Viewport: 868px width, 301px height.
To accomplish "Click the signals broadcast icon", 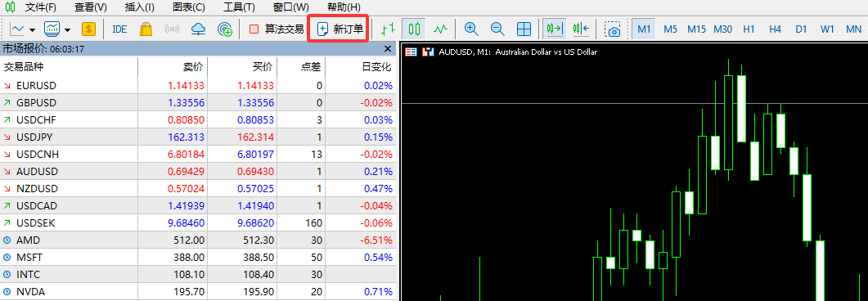I will click(172, 29).
